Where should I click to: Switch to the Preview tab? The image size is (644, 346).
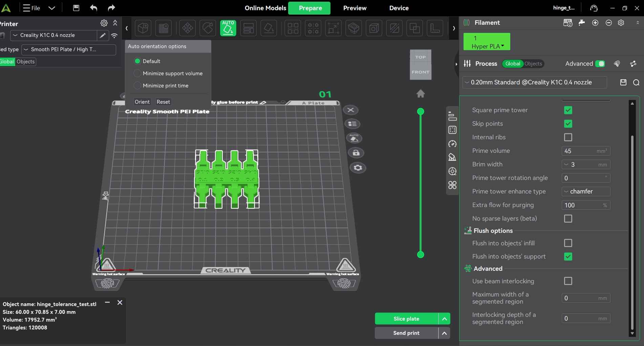pos(355,8)
